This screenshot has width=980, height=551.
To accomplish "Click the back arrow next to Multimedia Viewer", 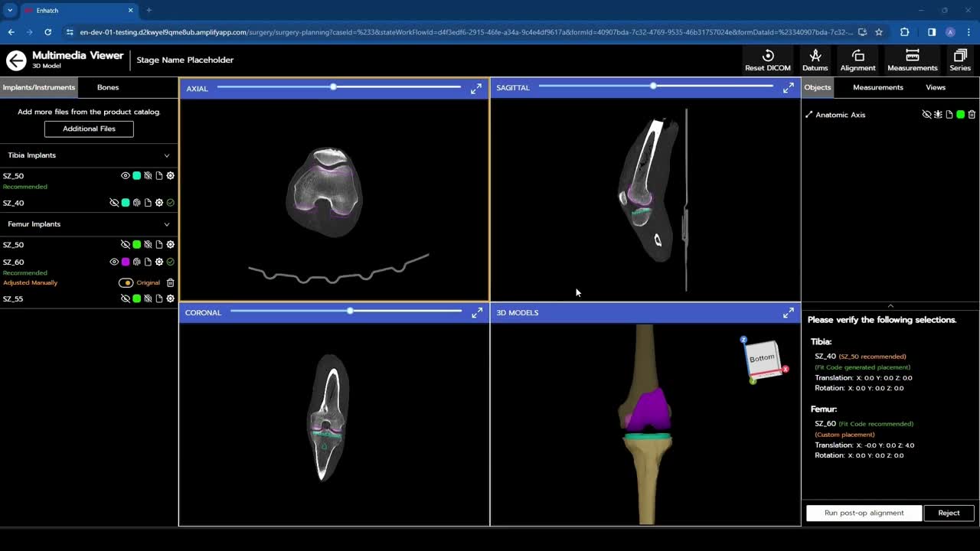I will tap(15, 60).
